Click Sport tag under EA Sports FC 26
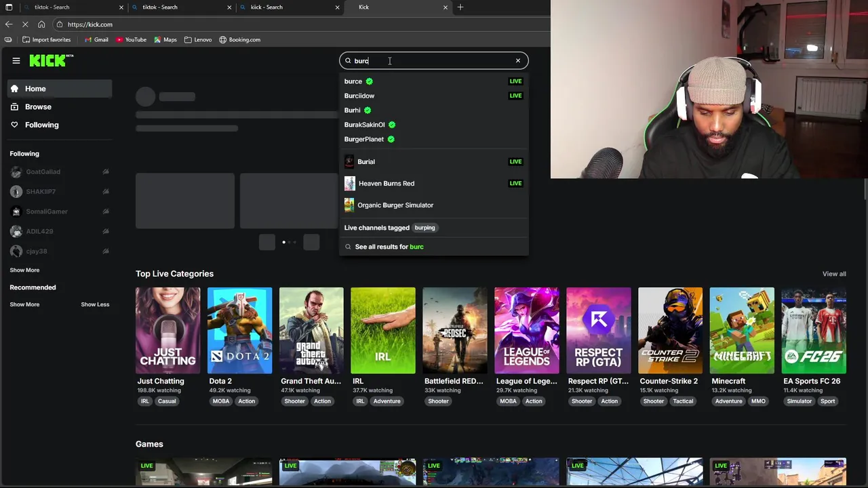Viewport: 868px width, 488px height. pos(828,401)
